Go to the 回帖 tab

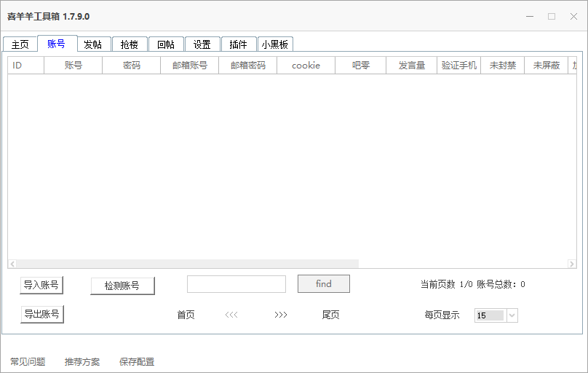tap(166, 44)
